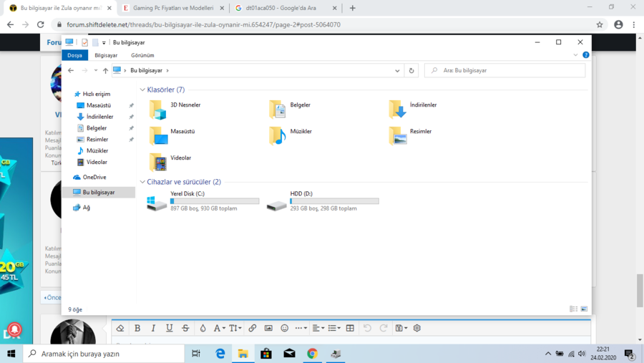The height and width of the screenshot is (363, 644).
Task: Select OneDrive in navigation pane
Action: pos(94,177)
